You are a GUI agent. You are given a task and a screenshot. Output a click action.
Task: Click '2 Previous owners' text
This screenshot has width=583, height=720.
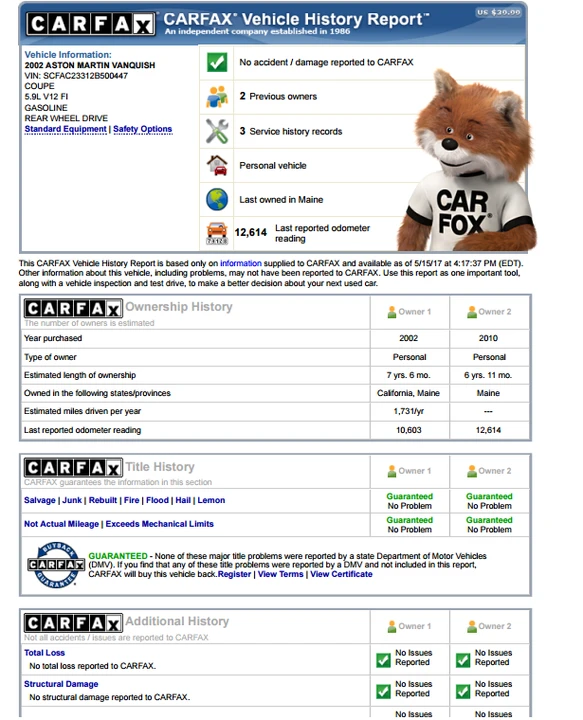pos(278,96)
